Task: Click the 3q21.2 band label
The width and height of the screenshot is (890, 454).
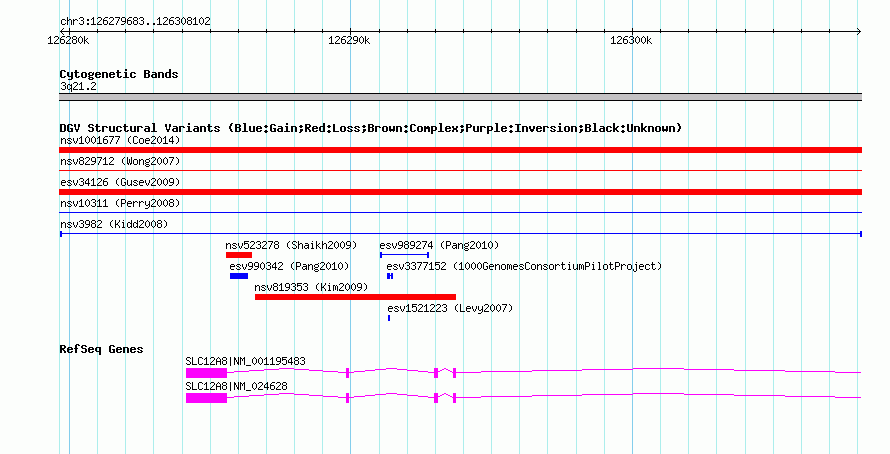Action: [78, 87]
